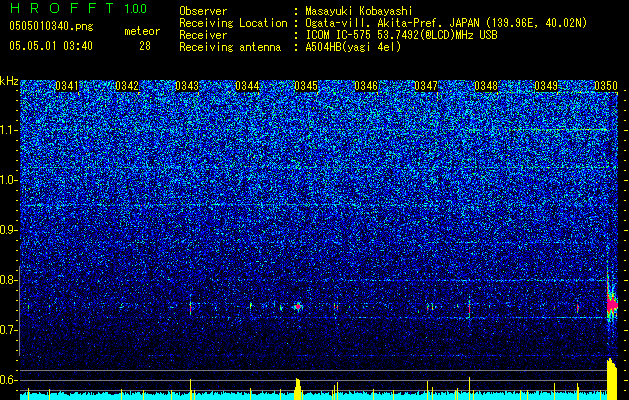Image resolution: width=629 pixels, height=400 pixels.
Task: Click the 0343 time marker
Action: (187, 86)
